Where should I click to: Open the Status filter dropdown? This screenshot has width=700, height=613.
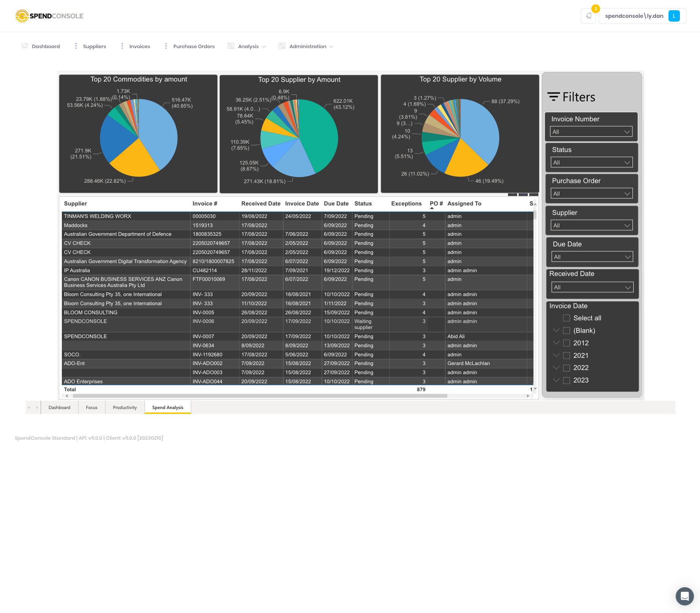(591, 162)
